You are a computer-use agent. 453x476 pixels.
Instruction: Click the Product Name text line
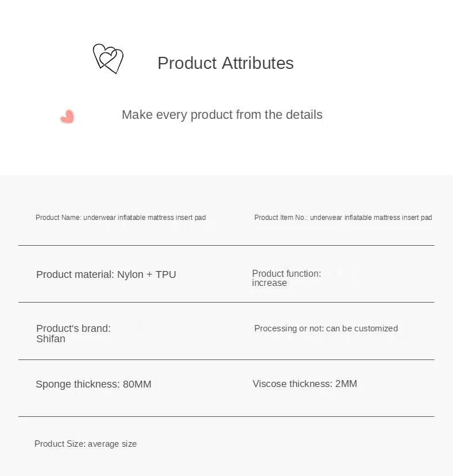121,218
